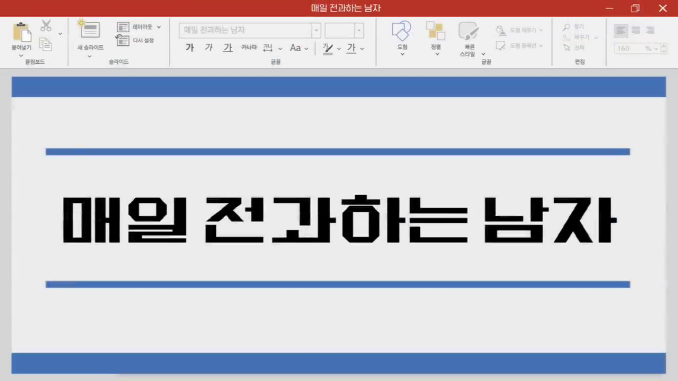
Task: Click the font name input box
Action: pos(245,30)
